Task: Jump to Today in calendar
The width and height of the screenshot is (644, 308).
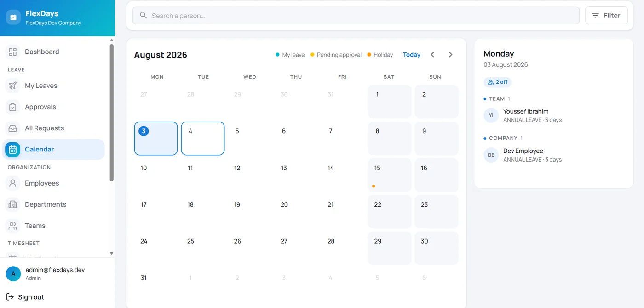Action: point(412,55)
